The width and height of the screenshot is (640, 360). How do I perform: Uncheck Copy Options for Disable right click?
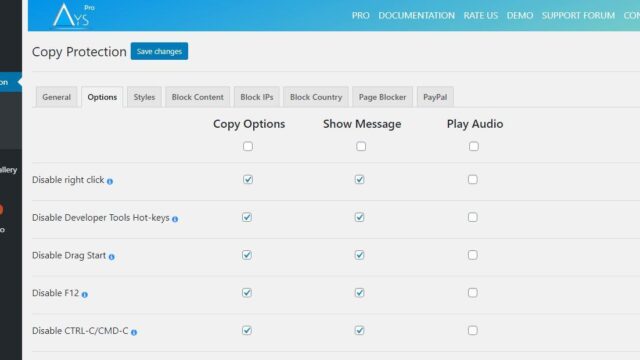click(248, 179)
